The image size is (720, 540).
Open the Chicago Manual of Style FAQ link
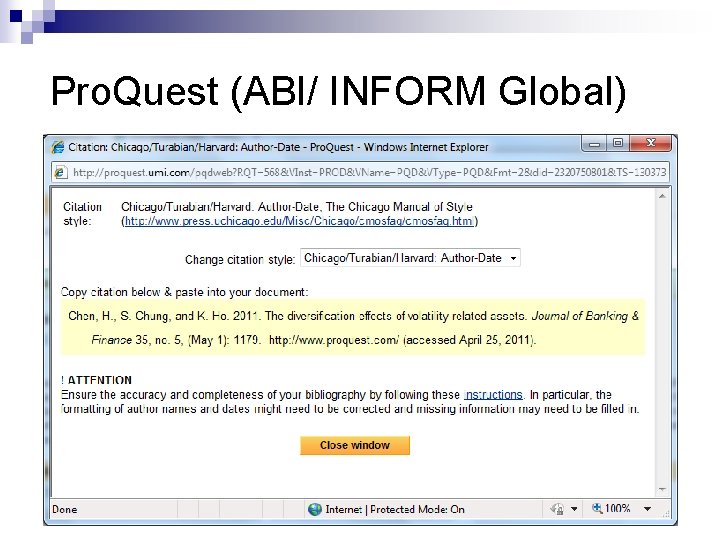click(x=299, y=221)
